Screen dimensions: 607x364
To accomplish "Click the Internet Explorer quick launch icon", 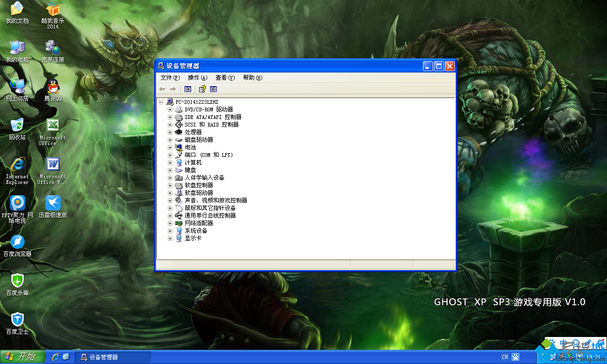I will point(55,356).
